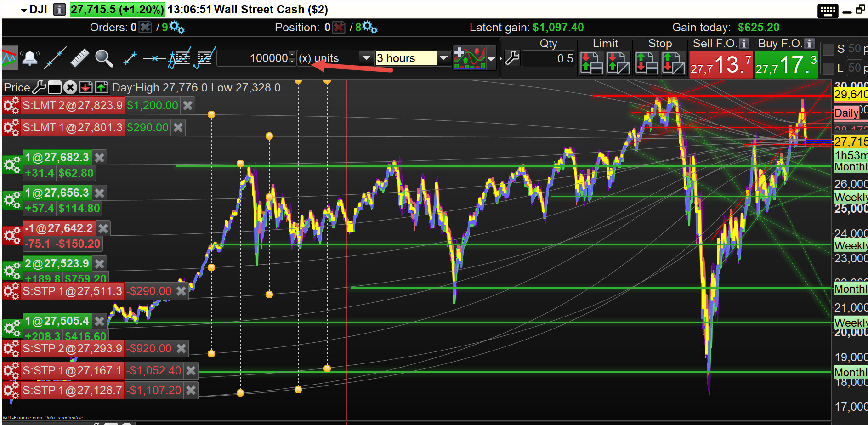
Task: Close the Price panel with X icon
Action: [x=70, y=87]
